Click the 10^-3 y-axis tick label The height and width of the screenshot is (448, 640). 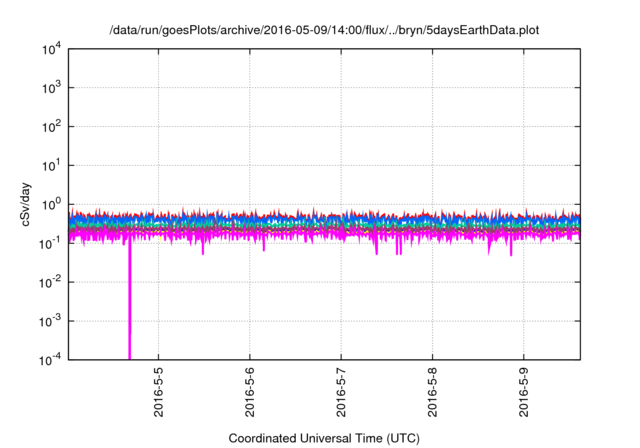(50, 321)
